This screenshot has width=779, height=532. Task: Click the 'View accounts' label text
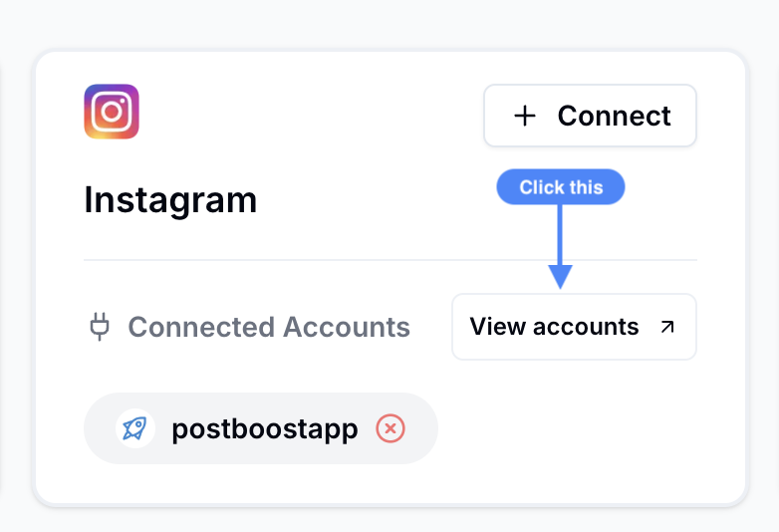[555, 327]
